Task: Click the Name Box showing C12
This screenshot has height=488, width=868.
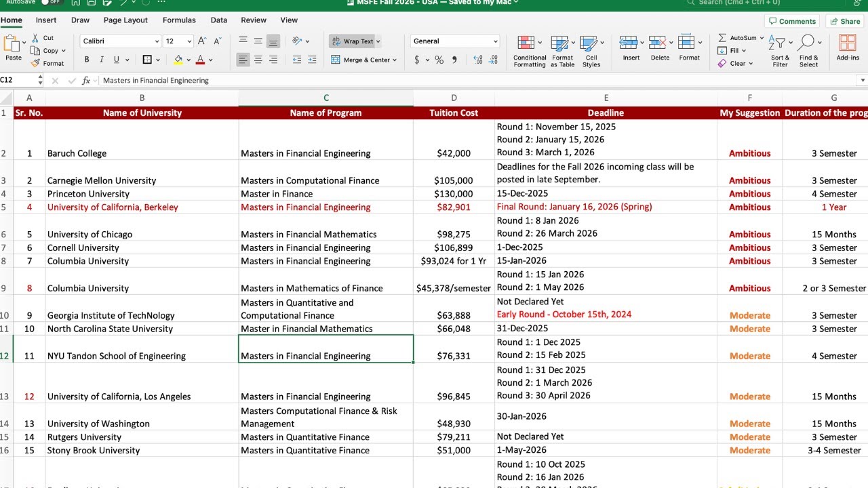Action: pyautogui.click(x=18, y=81)
